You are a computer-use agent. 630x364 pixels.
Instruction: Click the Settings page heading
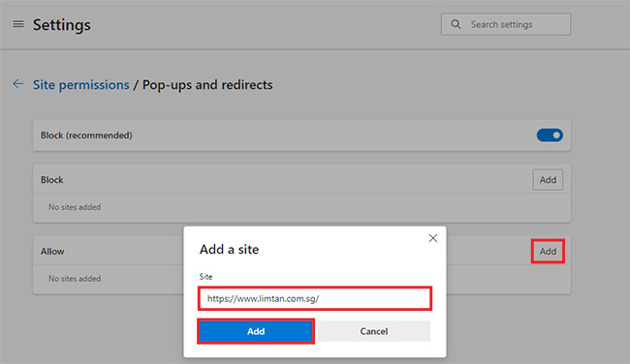tap(62, 25)
